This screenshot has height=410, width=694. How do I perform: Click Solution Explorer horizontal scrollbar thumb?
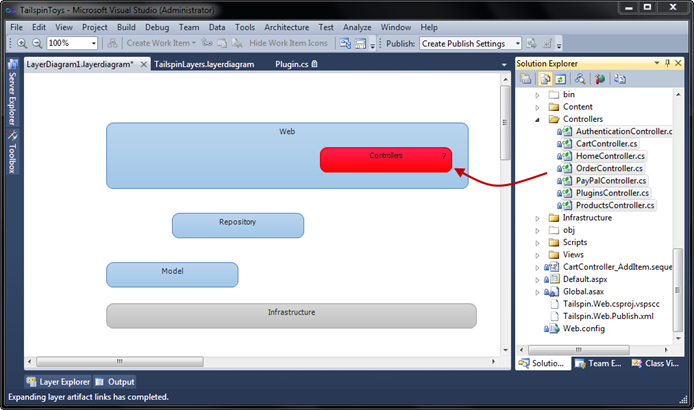point(579,350)
